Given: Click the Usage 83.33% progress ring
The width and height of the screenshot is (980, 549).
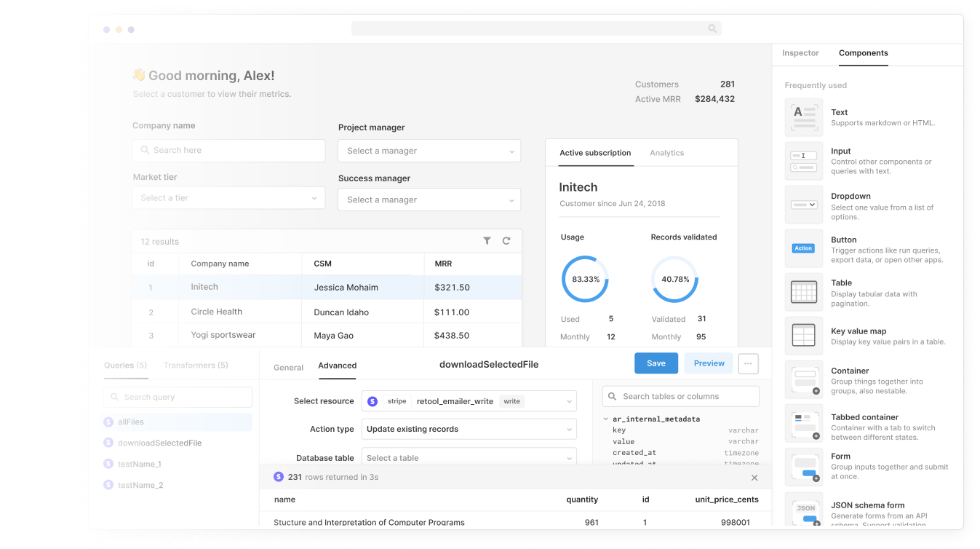Looking at the screenshot, I should (x=586, y=280).
